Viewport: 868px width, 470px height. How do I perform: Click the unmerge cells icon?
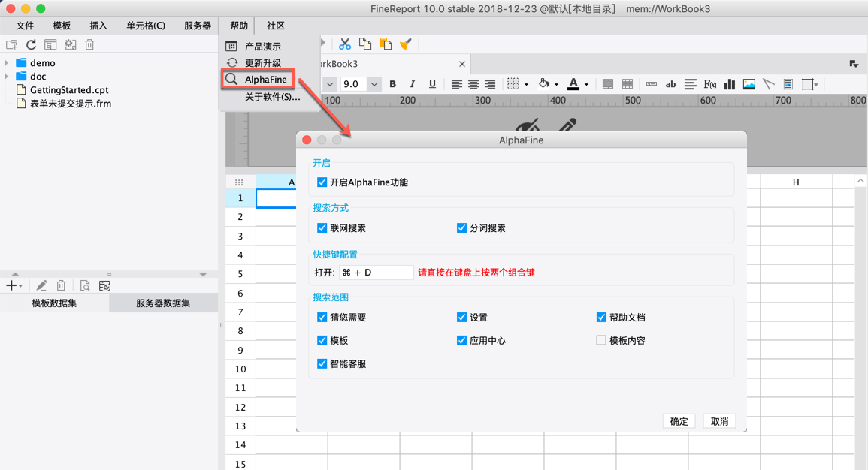pyautogui.click(x=628, y=84)
